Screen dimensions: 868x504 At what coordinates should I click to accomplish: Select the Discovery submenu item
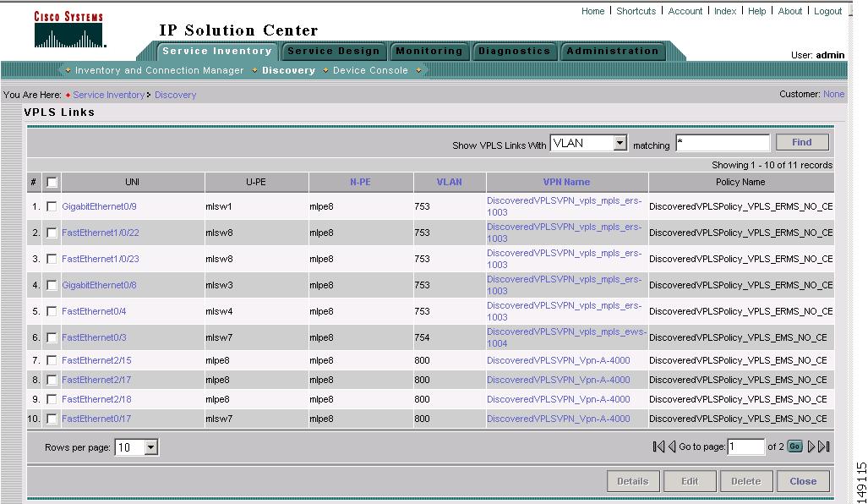tap(288, 70)
